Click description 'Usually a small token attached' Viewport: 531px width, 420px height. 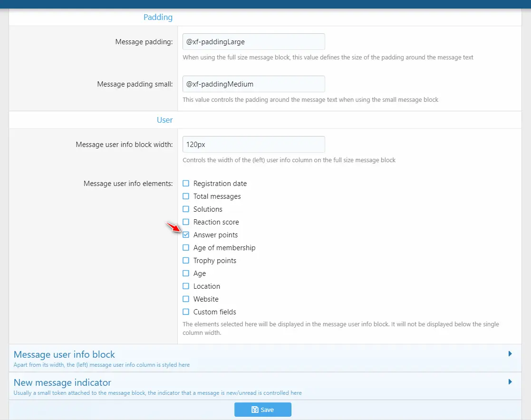tap(157, 393)
